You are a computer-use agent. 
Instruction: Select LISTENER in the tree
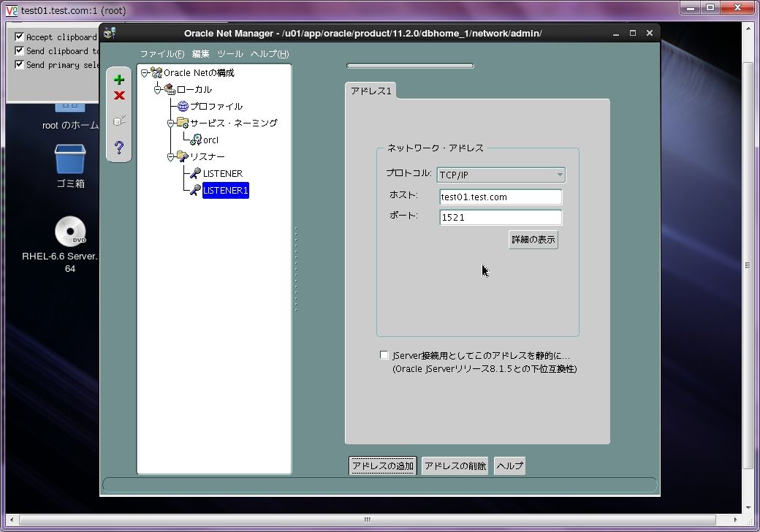click(222, 173)
